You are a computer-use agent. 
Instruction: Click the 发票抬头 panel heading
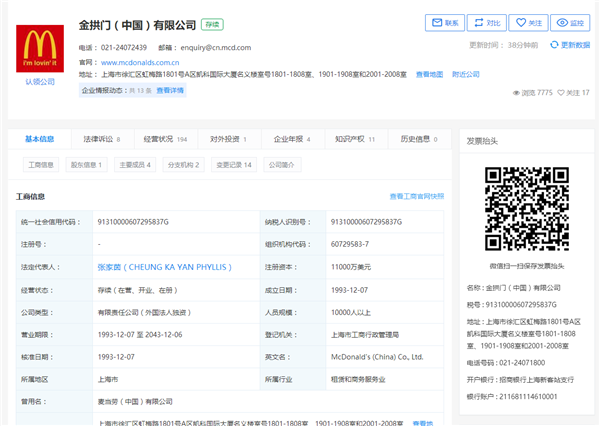click(482, 141)
